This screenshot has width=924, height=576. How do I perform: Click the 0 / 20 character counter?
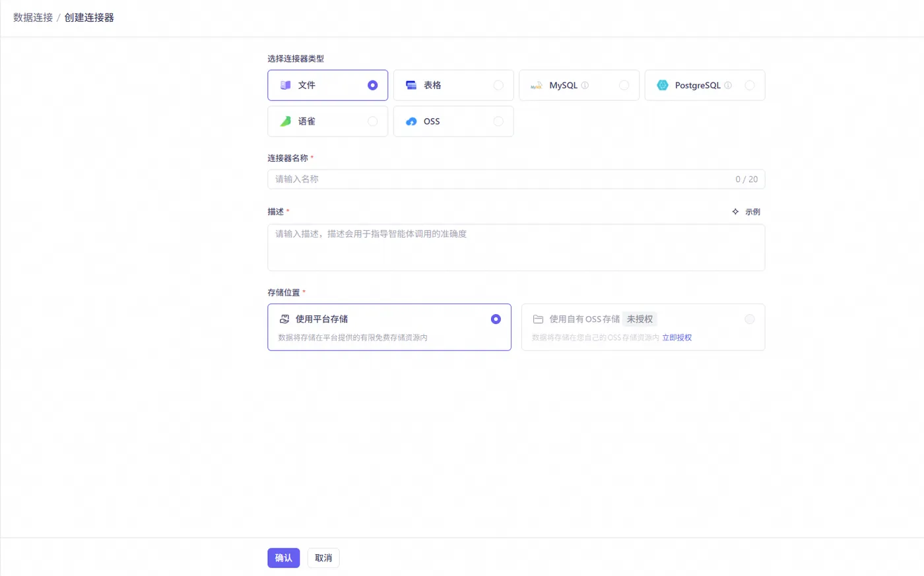click(x=746, y=179)
